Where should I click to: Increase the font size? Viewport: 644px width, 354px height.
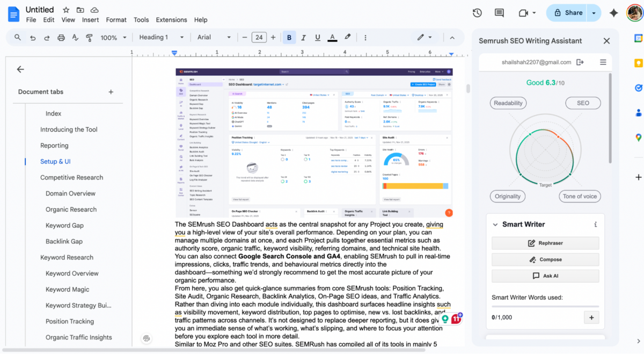click(273, 38)
